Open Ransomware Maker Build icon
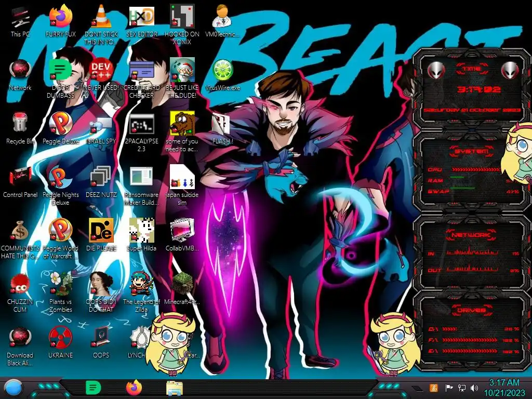 (141, 177)
